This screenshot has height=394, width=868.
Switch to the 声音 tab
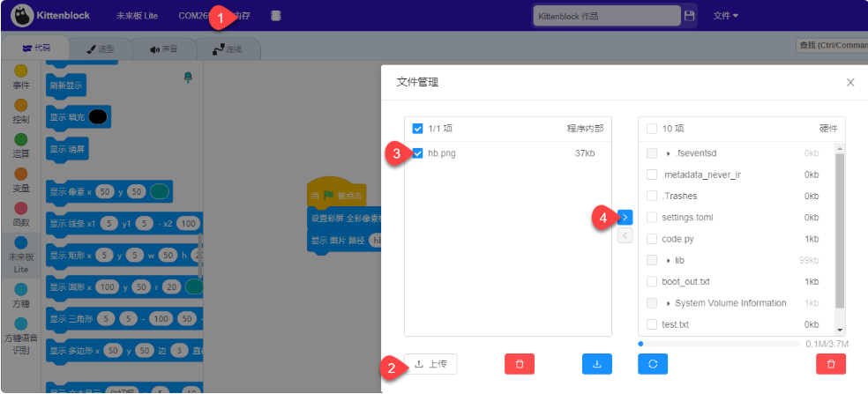click(164, 49)
